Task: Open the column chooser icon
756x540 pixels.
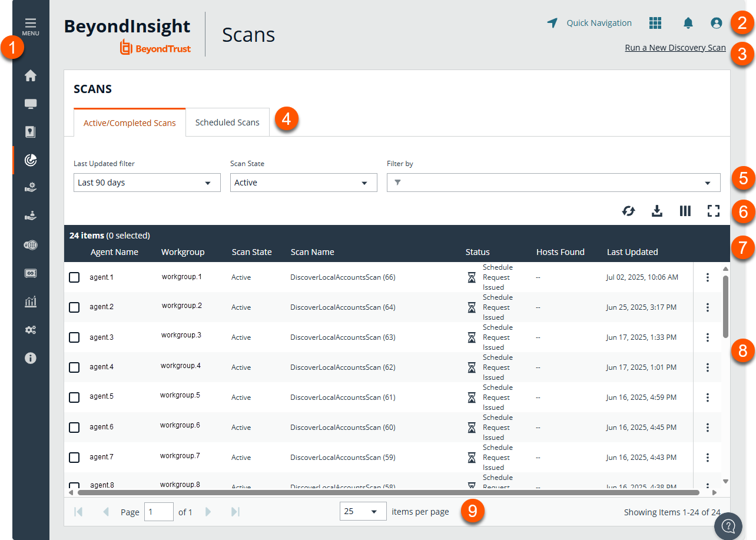Action: click(685, 211)
